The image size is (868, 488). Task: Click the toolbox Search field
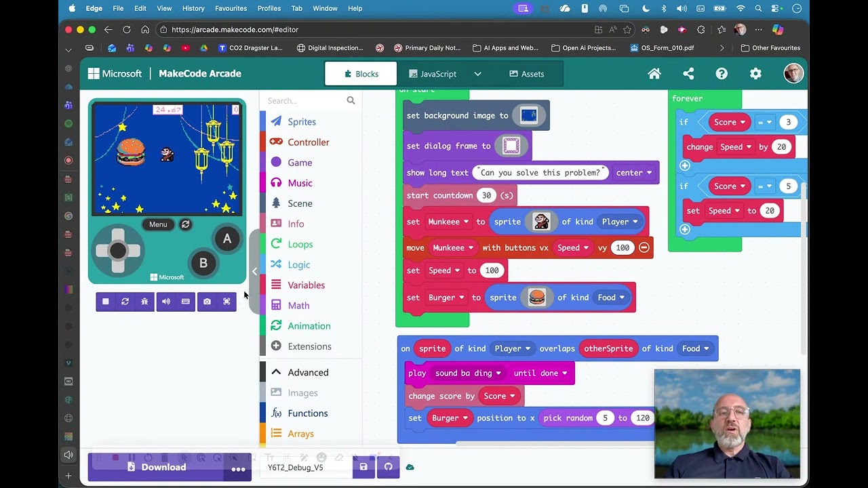[305, 100]
